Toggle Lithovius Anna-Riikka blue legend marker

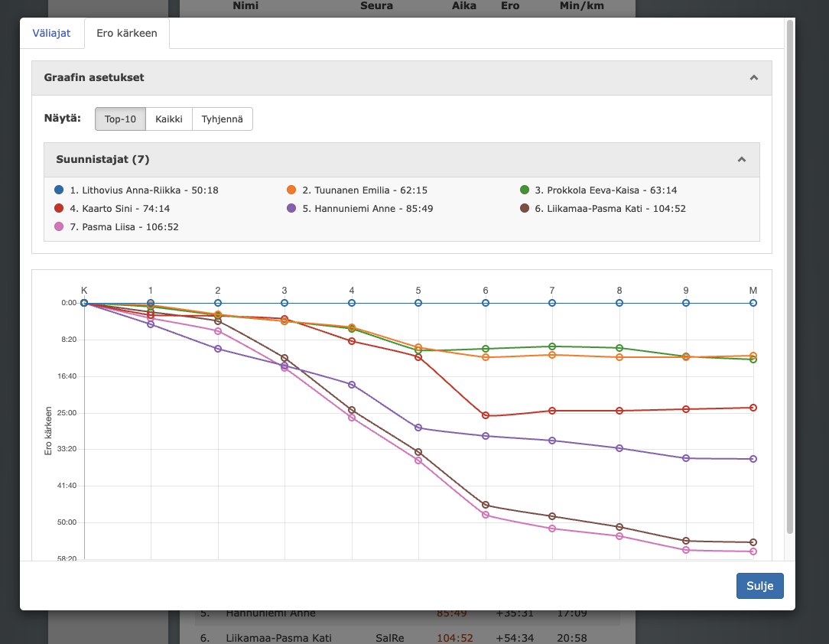coord(59,190)
